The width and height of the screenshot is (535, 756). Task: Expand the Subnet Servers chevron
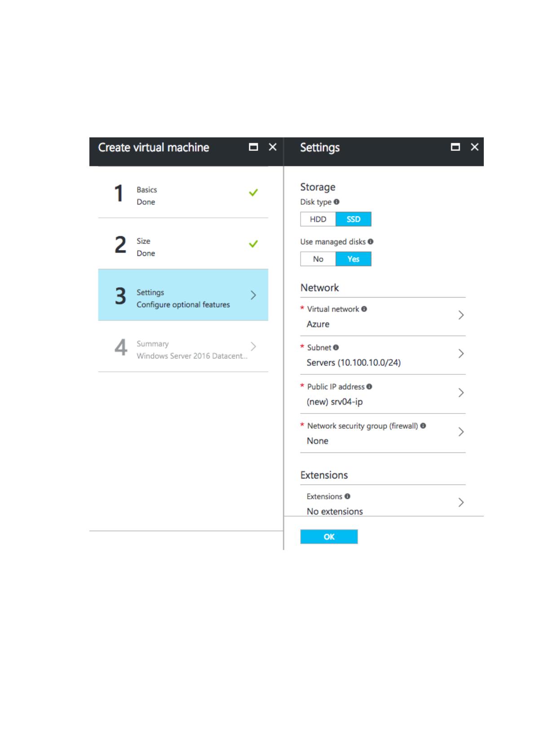coord(460,354)
